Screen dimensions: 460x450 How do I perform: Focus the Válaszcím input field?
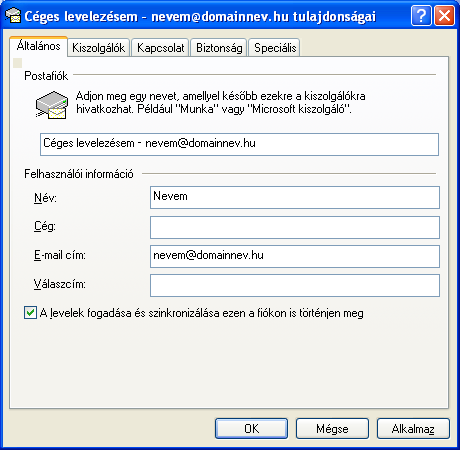click(295, 285)
